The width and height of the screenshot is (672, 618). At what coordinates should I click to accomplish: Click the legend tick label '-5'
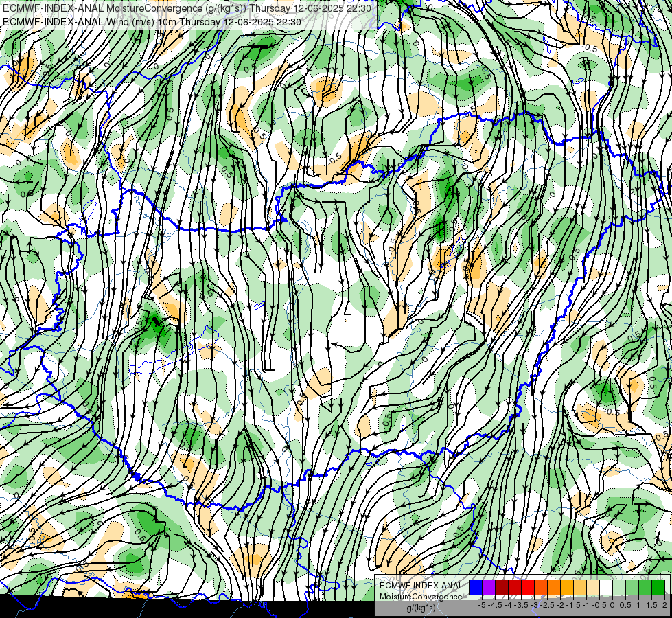click(x=482, y=605)
